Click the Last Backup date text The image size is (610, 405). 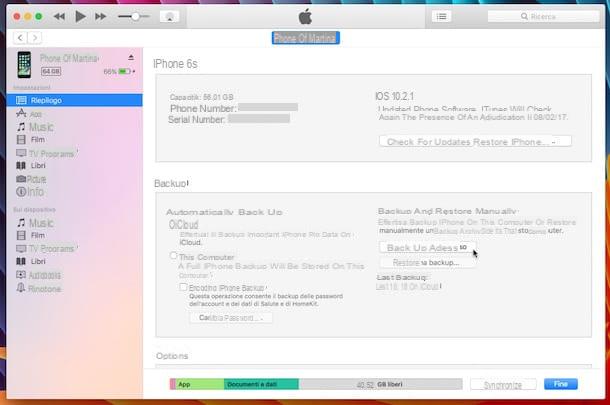click(x=408, y=286)
